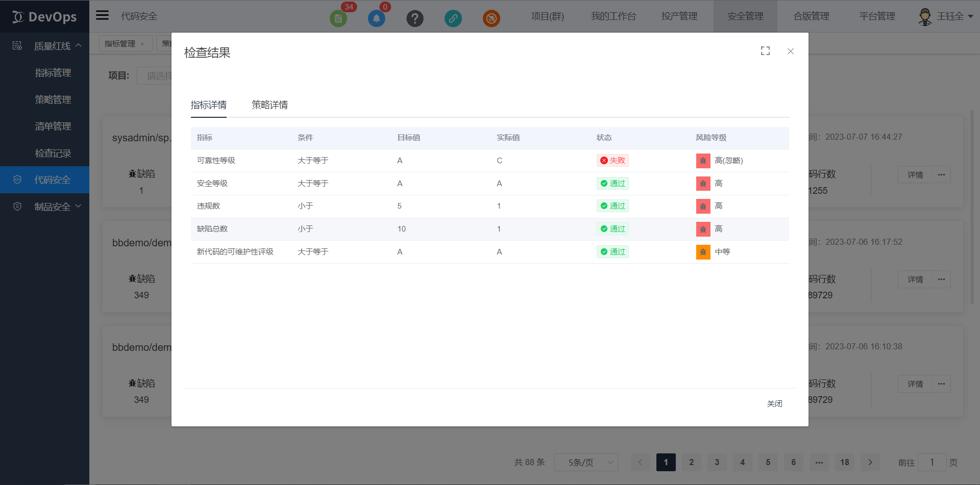Screen dimensions: 980x485
Task: Open the green document icon with 34 badge
Action: (x=338, y=18)
